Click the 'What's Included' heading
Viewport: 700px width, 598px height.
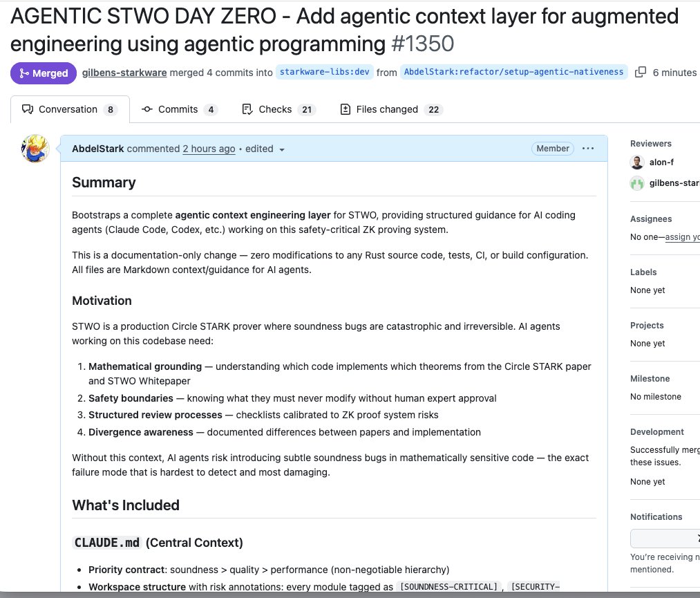point(126,505)
